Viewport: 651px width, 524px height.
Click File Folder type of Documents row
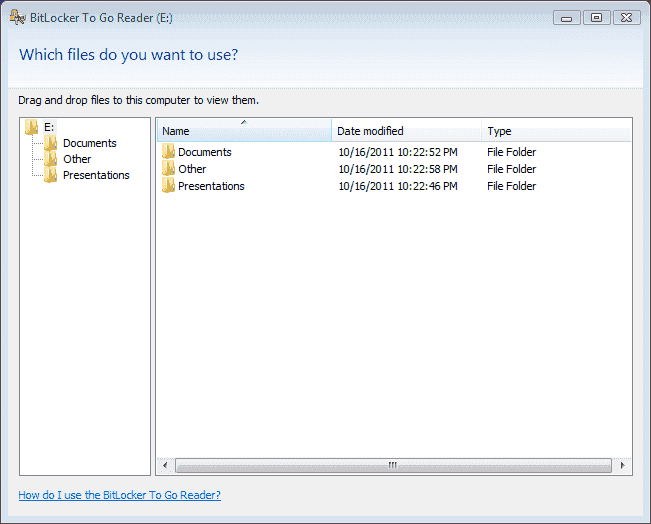(512, 152)
